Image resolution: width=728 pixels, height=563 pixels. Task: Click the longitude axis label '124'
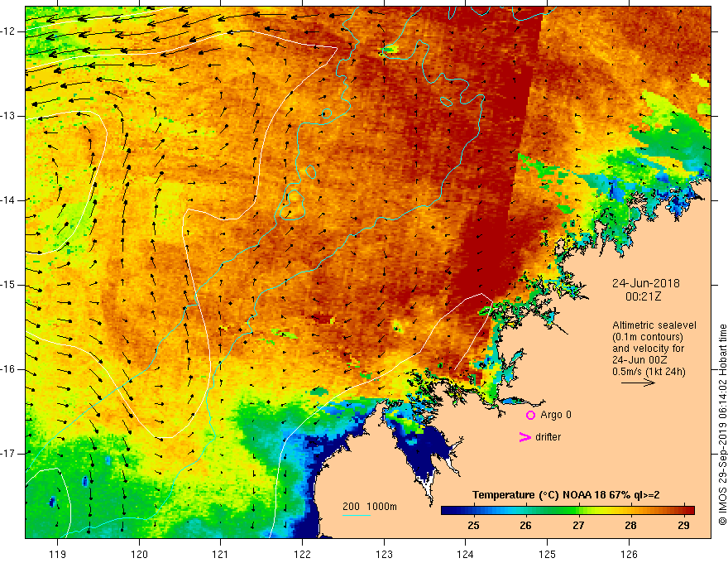point(466,555)
